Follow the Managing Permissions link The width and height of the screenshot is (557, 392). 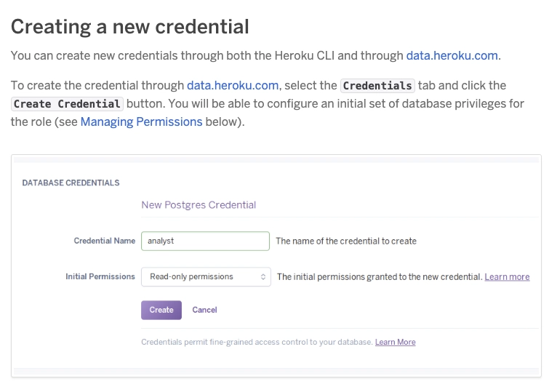(141, 122)
